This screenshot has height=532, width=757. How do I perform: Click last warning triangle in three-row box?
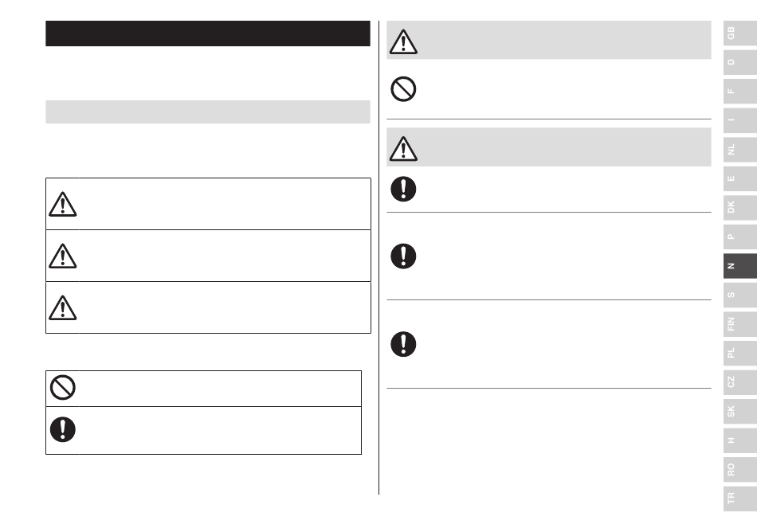(x=62, y=307)
